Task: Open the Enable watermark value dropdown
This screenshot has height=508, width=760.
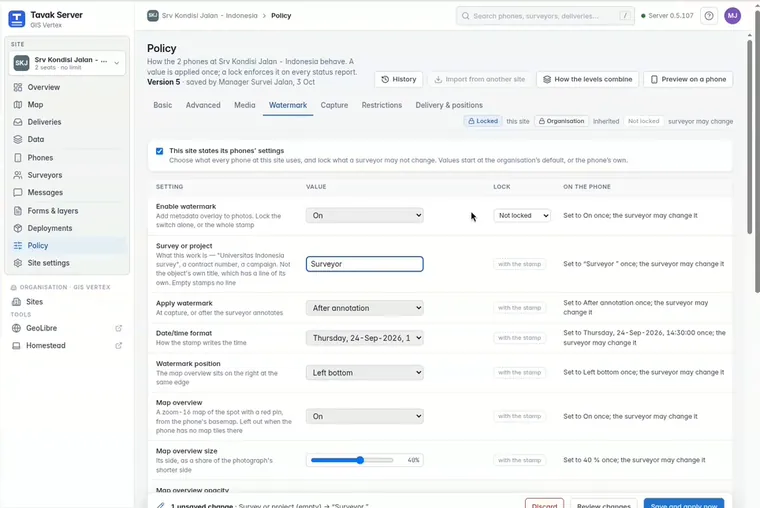Action: (x=364, y=216)
